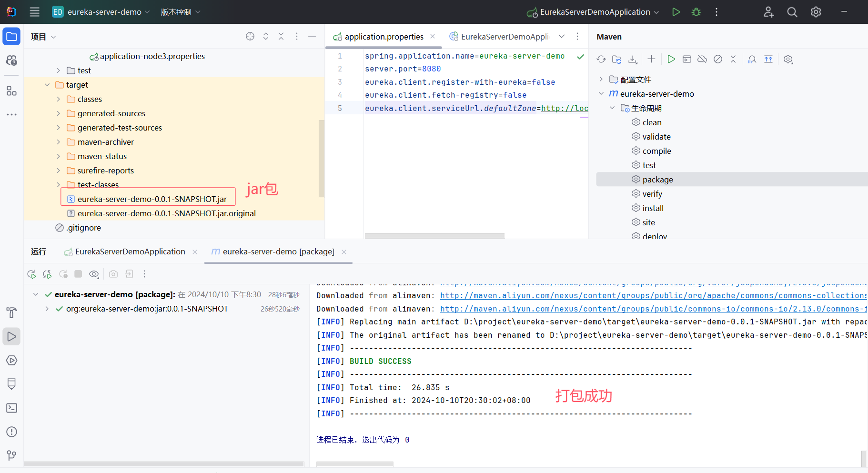The height and width of the screenshot is (473, 868).
Task: Click Rerun icon in Run toolbar
Action: click(31, 274)
